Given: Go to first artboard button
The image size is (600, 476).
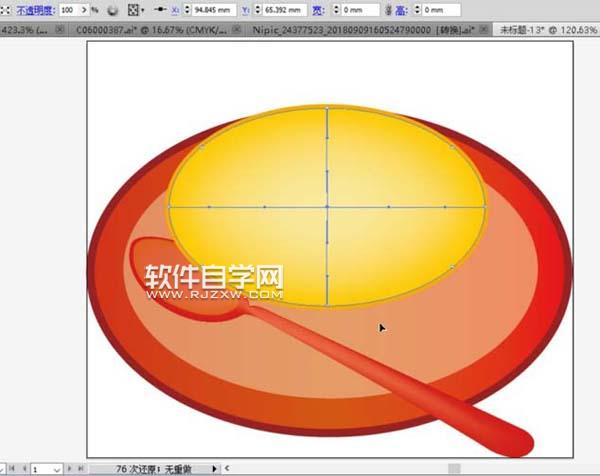Looking at the screenshot, I should pos(12,468).
